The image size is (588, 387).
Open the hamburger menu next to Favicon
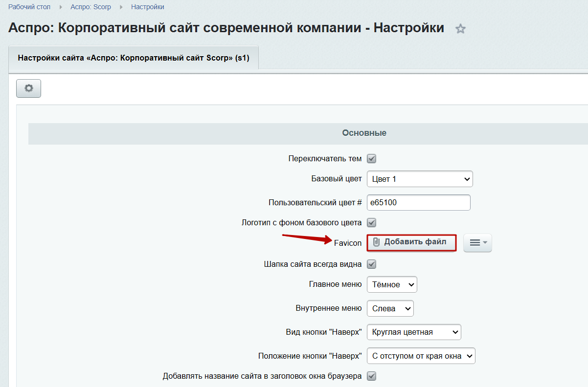[477, 242]
